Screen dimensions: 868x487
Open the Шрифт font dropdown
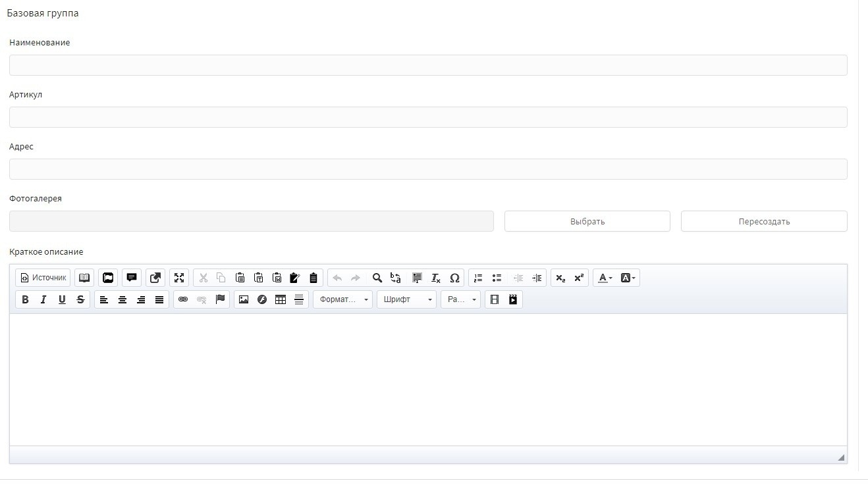point(406,299)
